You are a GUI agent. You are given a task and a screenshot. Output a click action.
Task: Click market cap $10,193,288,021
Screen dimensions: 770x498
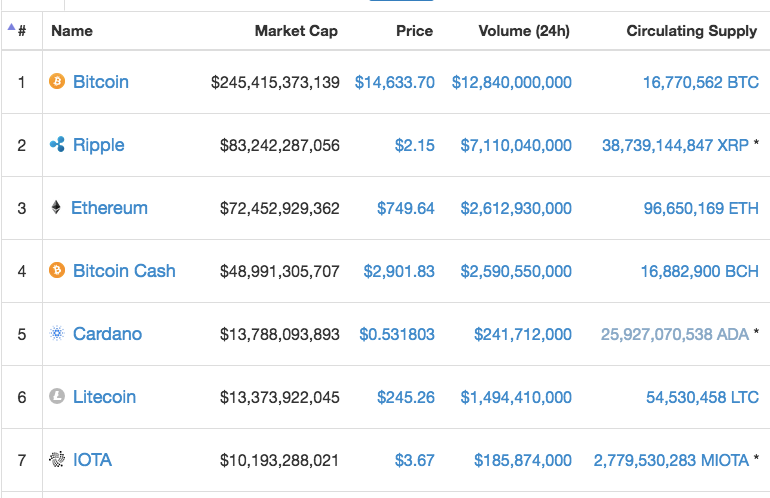tap(279, 460)
